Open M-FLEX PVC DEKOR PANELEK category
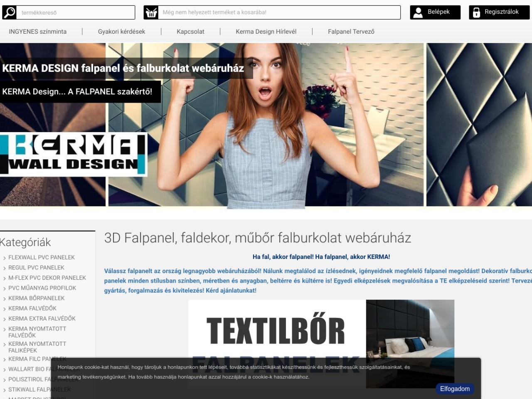The height and width of the screenshot is (399, 532). [x=47, y=278]
